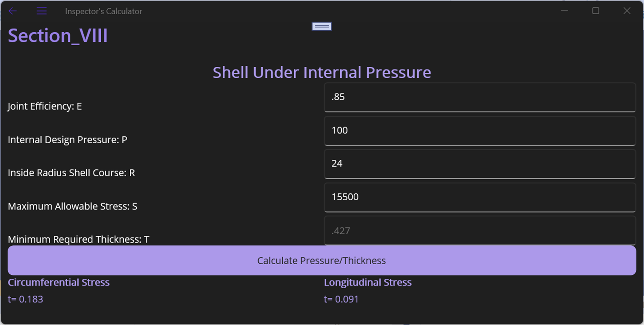Click the Longitudinal Stress label
The width and height of the screenshot is (644, 325).
point(368,282)
